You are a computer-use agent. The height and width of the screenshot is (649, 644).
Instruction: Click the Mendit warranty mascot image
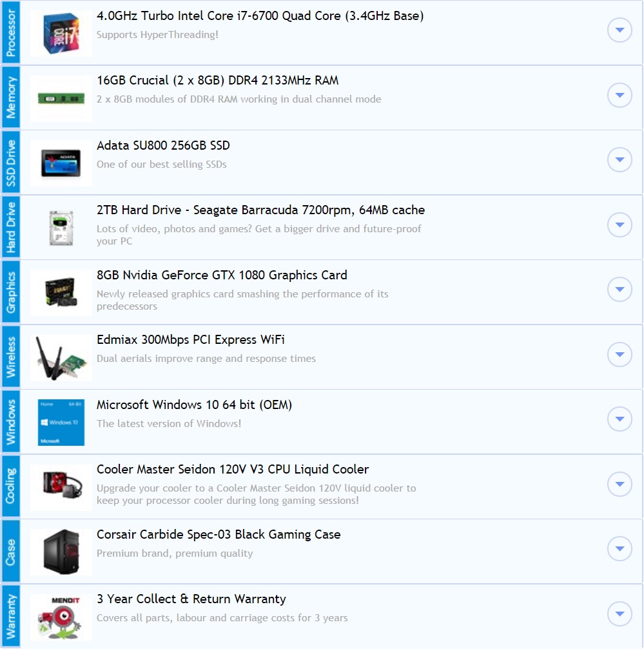(61, 617)
